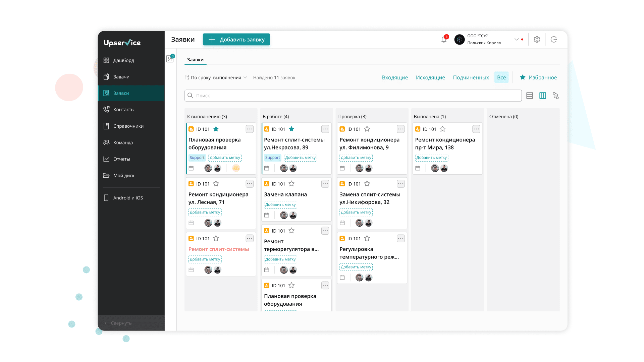Open the notifications bell
The image size is (644, 362).
point(444,40)
